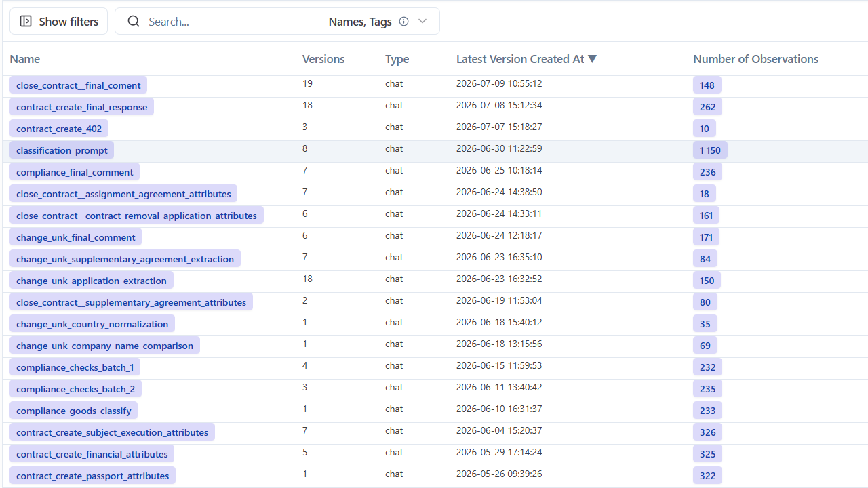Click the date 2026-06-30 11:22:59
Image resolution: width=868 pixels, height=488 pixels.
click(499, 149)
